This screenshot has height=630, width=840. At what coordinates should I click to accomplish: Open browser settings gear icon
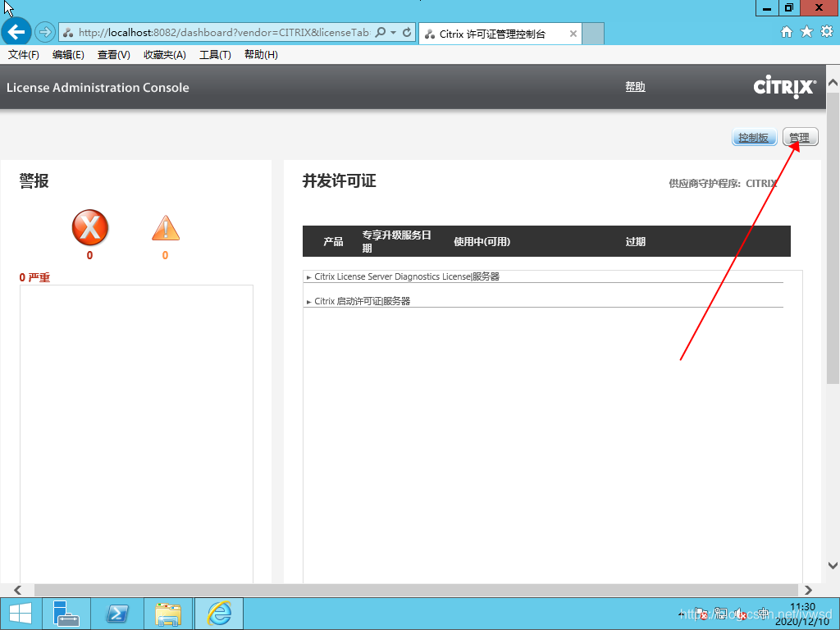(826, 32)
